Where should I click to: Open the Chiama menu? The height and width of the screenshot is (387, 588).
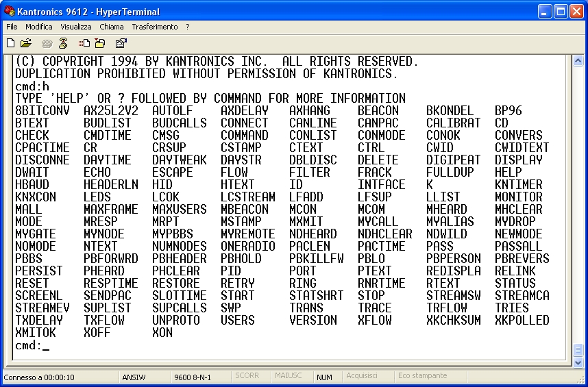pyautogui.click(x=112, y=27)
